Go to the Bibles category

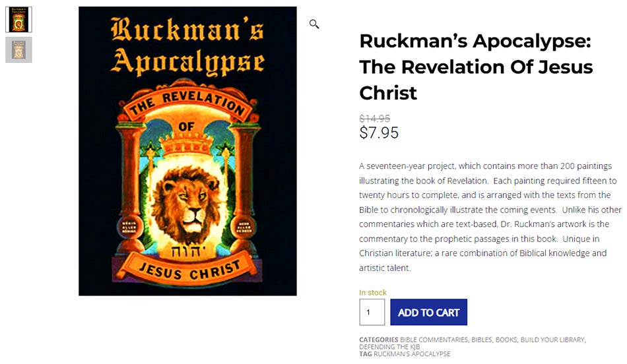pos(481,340)
